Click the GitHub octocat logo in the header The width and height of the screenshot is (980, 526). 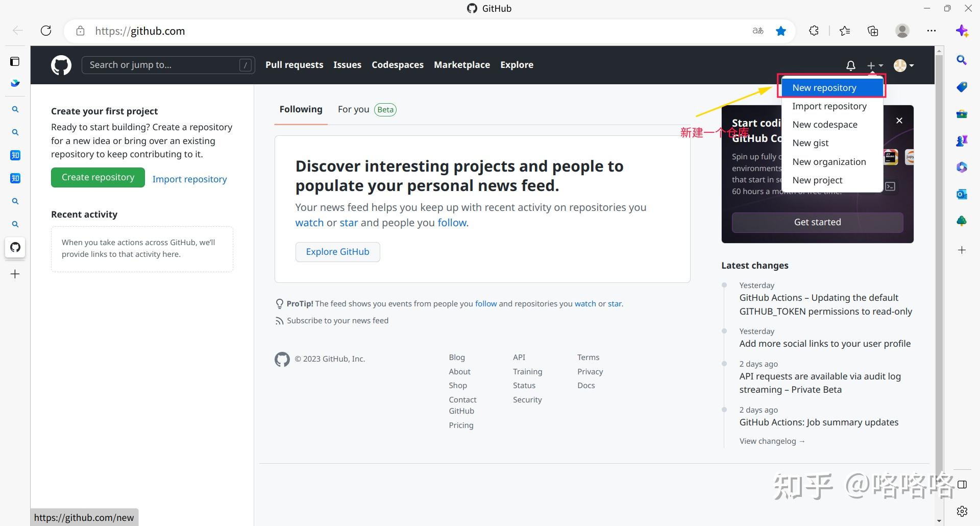(x=61, y=65)
